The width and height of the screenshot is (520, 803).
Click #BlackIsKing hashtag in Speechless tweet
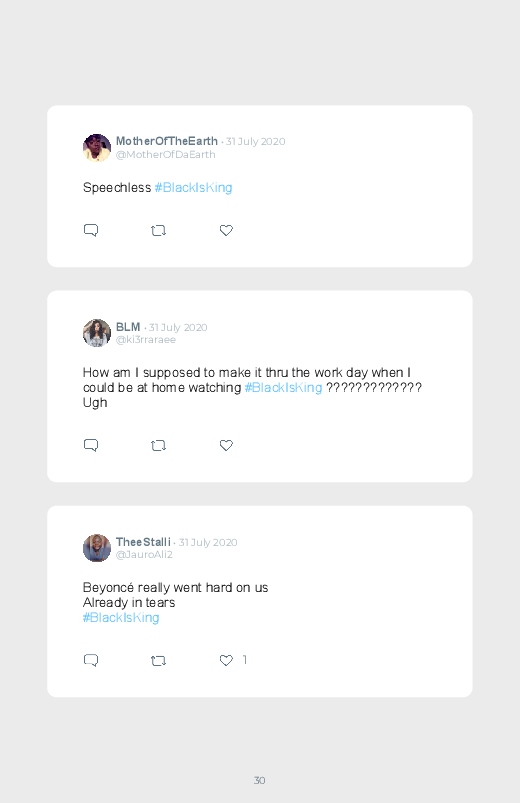(193, 187)
